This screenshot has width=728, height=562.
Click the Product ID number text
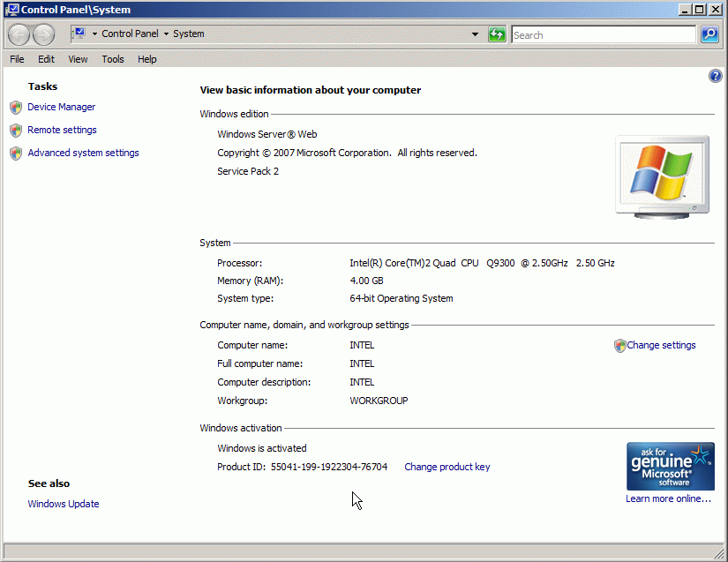tap(329, 467)
